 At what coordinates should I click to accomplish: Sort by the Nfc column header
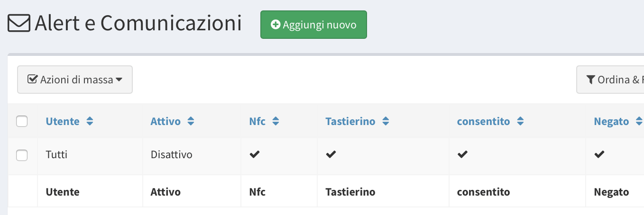(258, 122)
